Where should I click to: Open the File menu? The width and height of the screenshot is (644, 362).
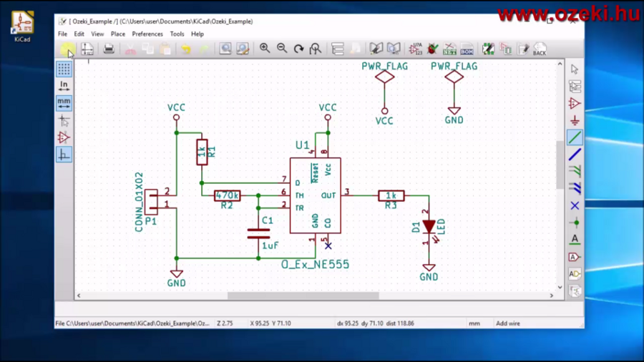click(62, 34)
